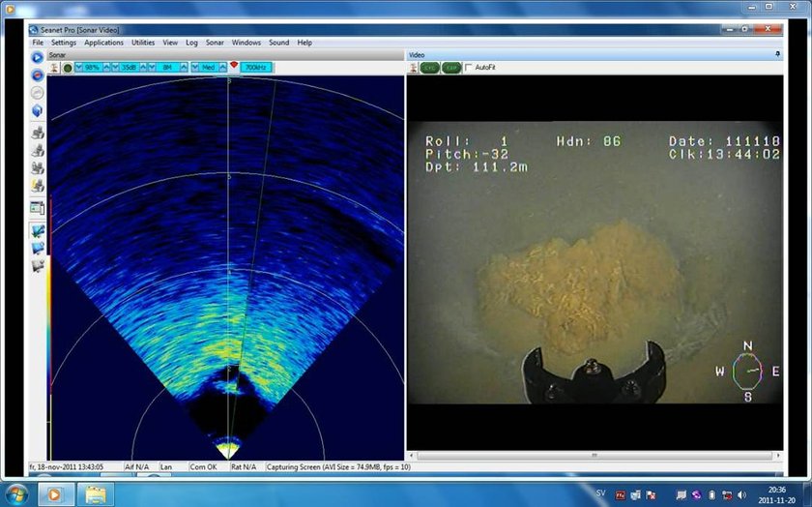The width and height of the screenshot is (812, 507).
Task: Click the file explorer folder taskbar button
Action: (x=96, y=494)
